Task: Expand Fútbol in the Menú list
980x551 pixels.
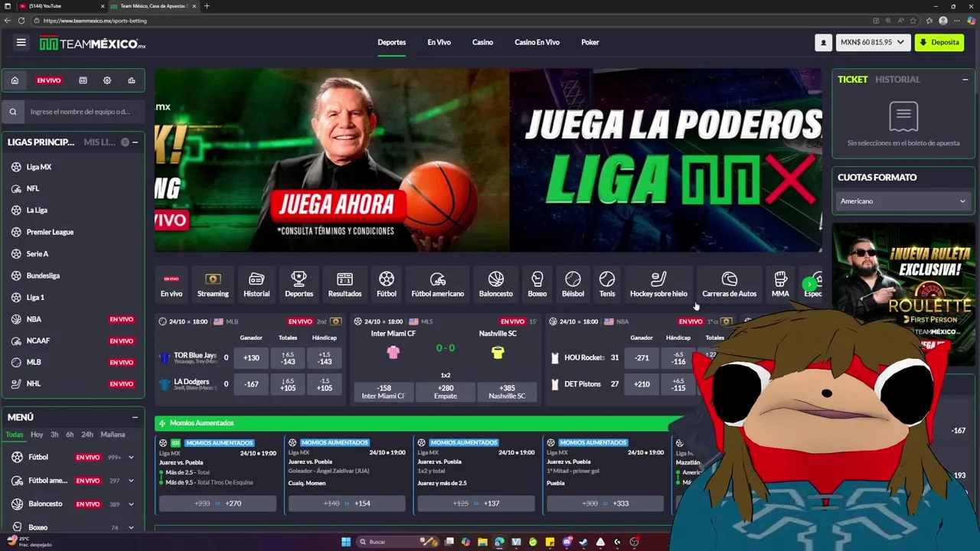Action: click(x=131, y=458)
